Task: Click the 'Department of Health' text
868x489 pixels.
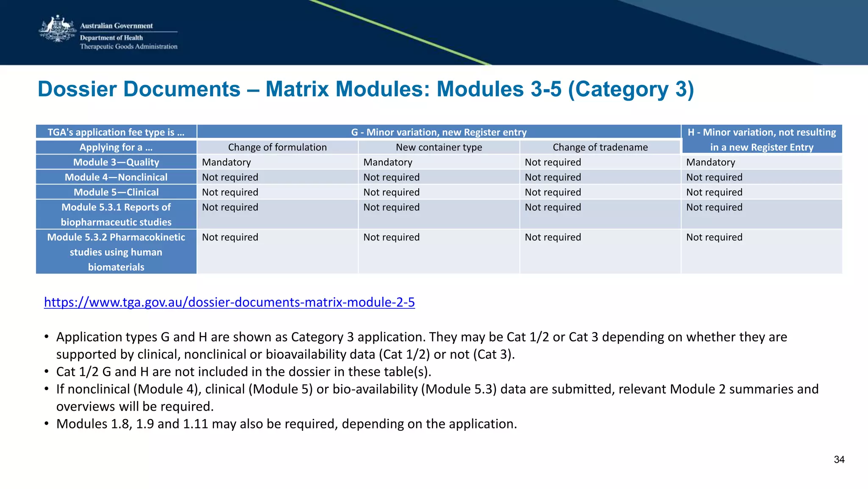Action: click(x=111, y=37)
